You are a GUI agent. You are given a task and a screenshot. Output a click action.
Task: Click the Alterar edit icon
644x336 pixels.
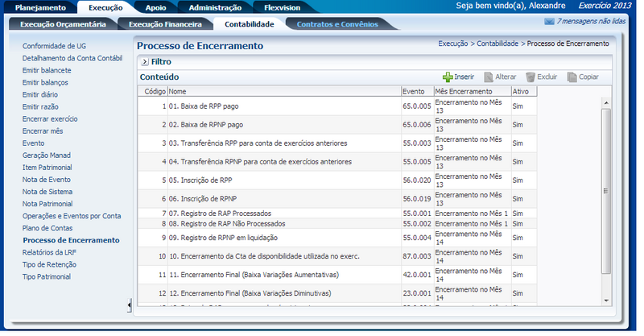click(x=489, y=77)
